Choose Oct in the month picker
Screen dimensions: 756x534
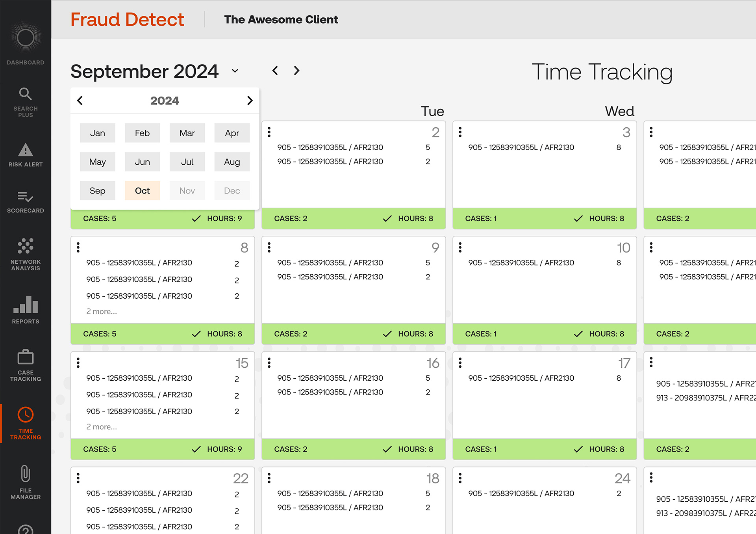pyautogui.click(x=142, y=191)
